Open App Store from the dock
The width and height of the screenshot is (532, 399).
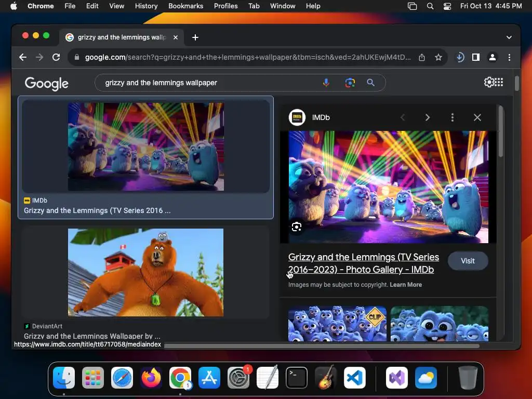(x=209, y=378)
